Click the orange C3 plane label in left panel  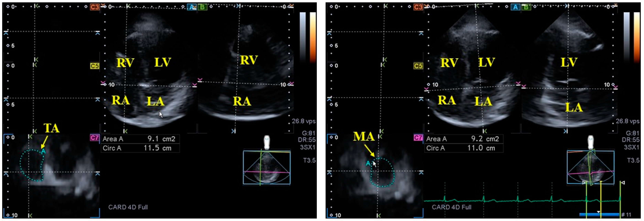click(95, 7)
